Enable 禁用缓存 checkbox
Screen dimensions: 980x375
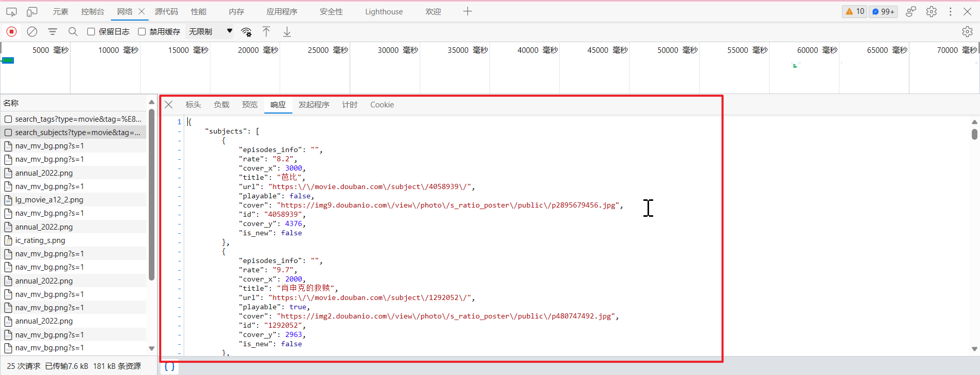tap(142, 32)
